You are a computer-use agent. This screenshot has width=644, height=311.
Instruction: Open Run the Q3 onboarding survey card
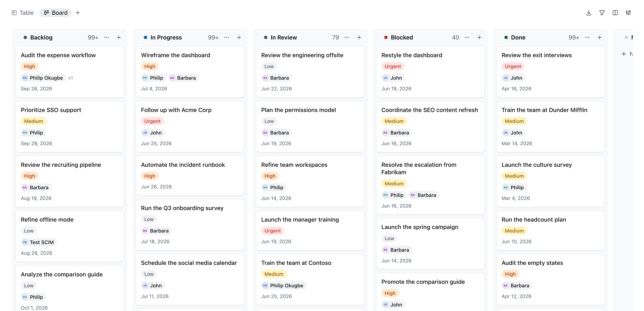tap(190, 225)
